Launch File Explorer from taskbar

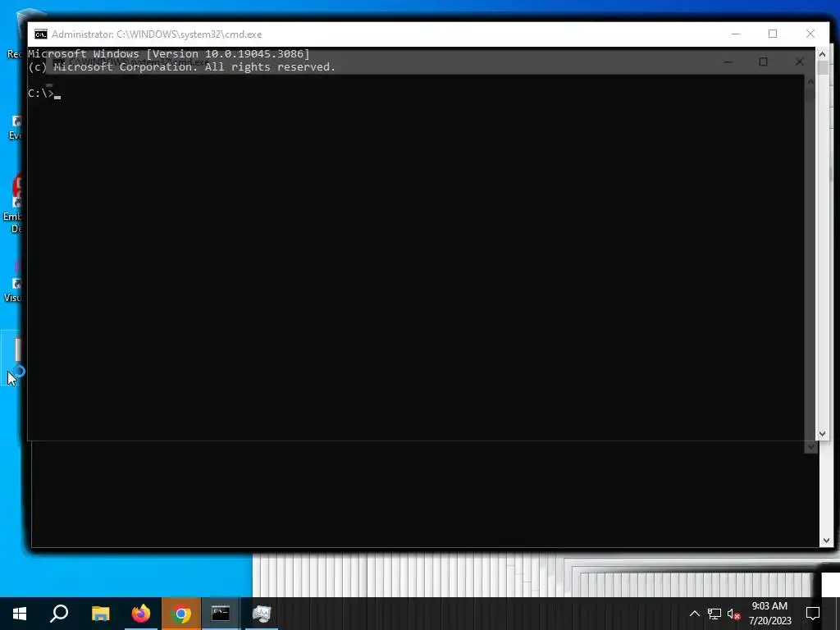click(x=100, y=614)
